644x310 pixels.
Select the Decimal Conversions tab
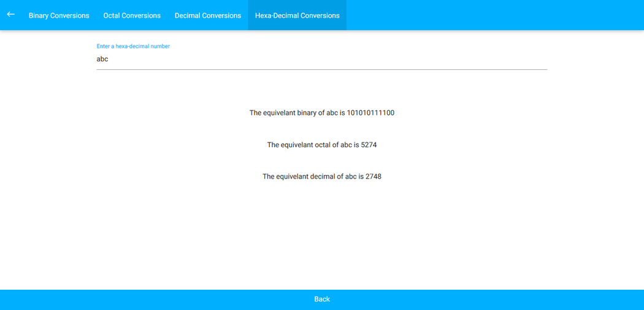(208, 15)
